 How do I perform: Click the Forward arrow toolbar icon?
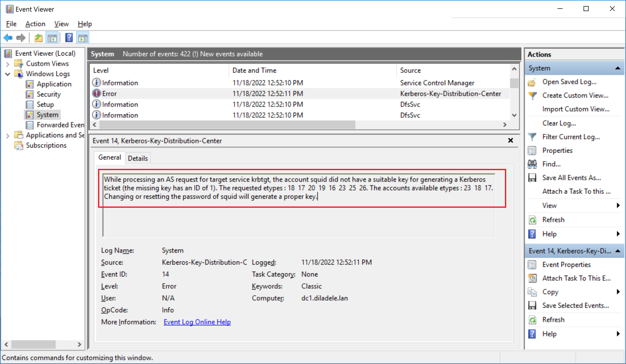21,38
